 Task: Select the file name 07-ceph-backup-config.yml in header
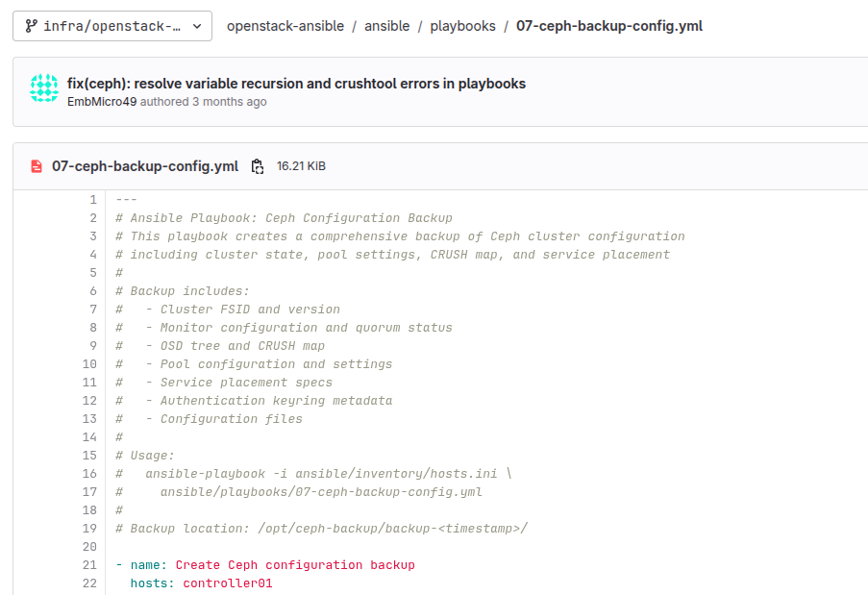pyautogui.click(x=145, y=166)
